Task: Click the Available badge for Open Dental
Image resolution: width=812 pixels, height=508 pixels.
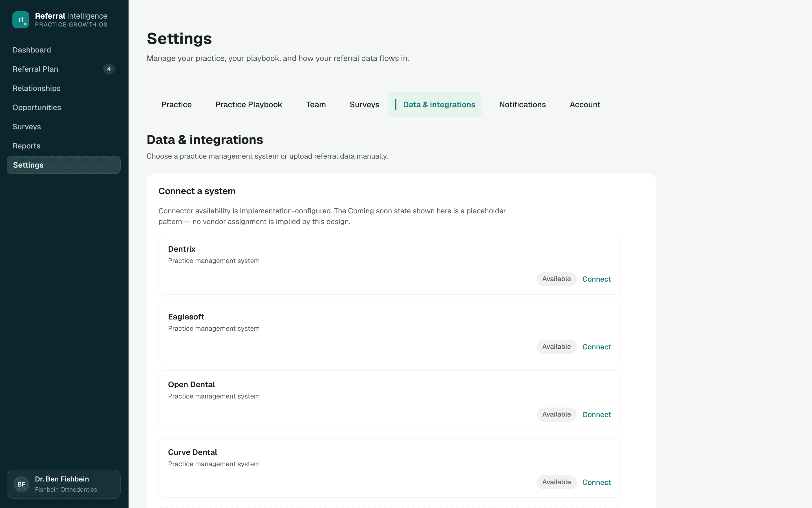Action: [556, 414]
